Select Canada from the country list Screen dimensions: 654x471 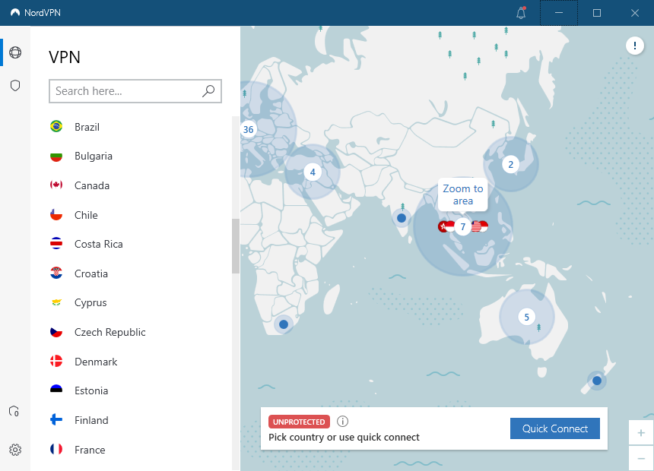(x=91, y=186)
